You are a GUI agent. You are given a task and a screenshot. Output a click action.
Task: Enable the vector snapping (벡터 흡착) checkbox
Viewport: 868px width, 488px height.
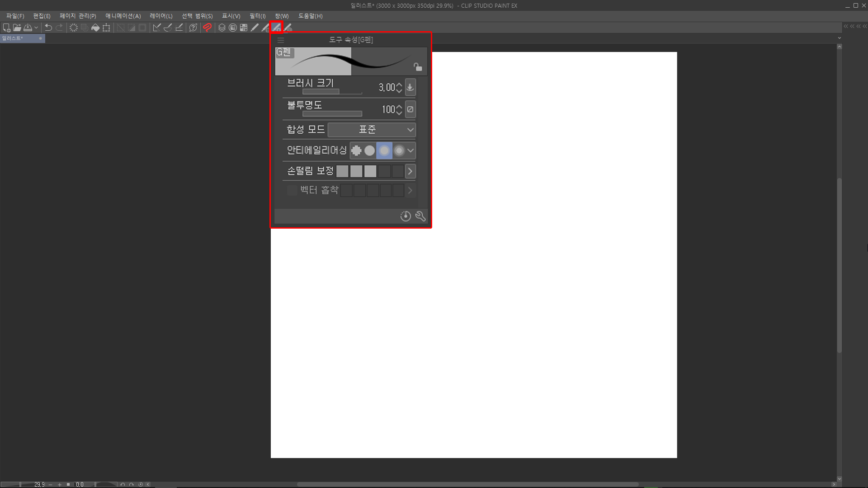292,190
